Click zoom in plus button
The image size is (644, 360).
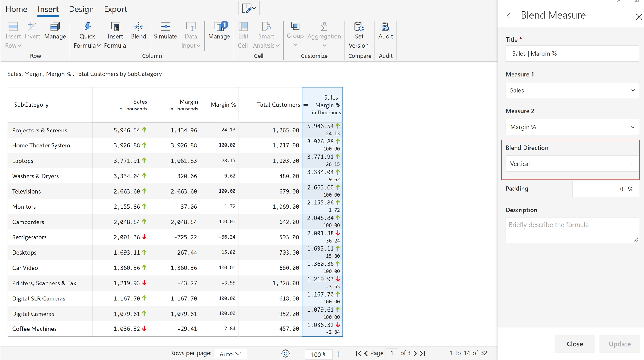click(338, 354)
